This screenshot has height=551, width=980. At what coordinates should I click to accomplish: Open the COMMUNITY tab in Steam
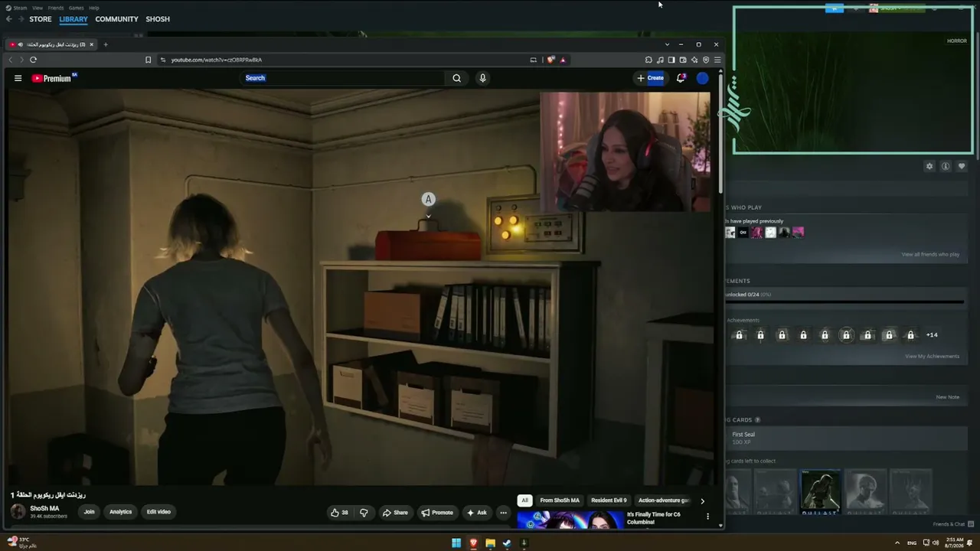116,19
